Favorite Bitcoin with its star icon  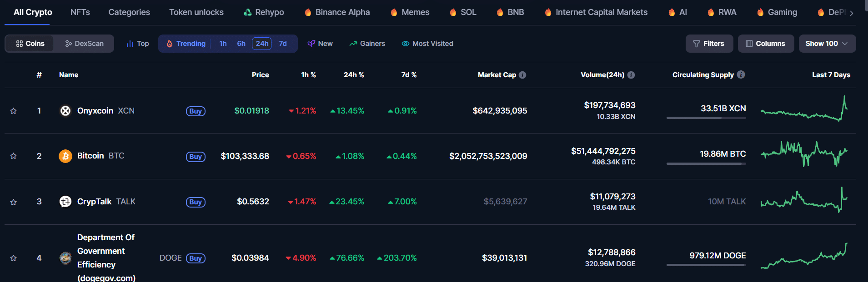click(x=14, y=156)
